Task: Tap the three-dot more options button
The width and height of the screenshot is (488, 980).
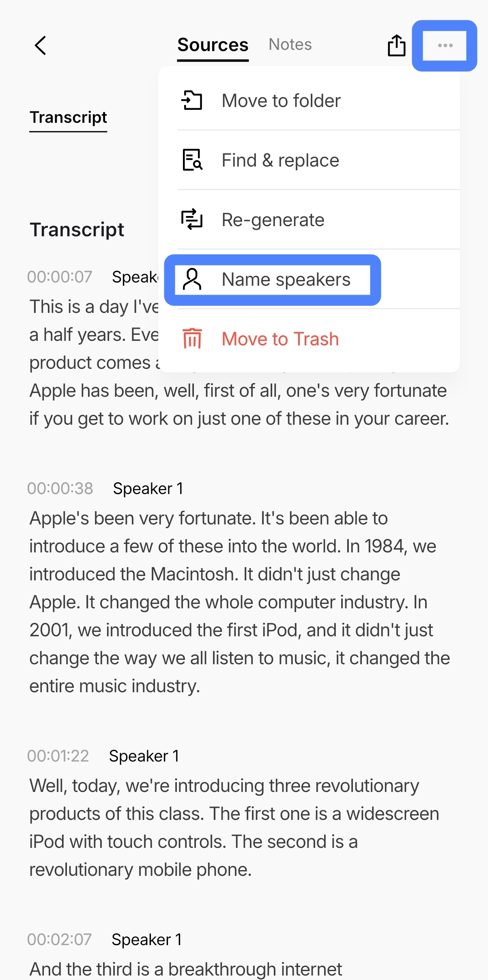Action: pos(445,45)
